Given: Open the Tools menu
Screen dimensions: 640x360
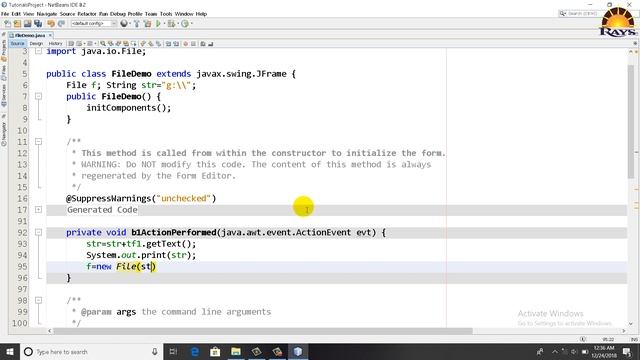Looking at the screenshot, I should coord(166,14).
